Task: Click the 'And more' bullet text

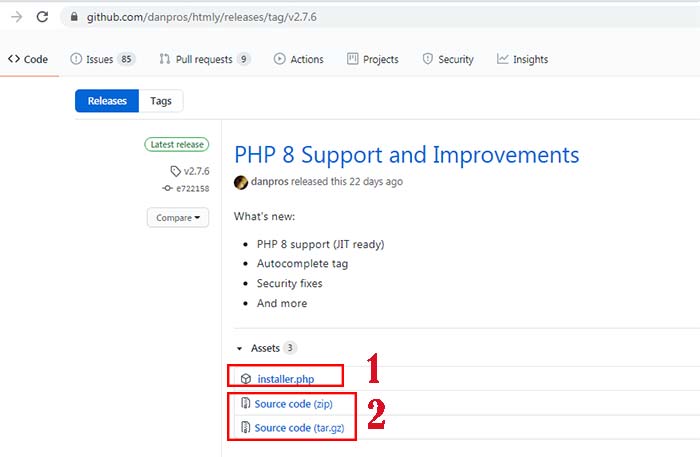Action: click(x=282, y=303)
